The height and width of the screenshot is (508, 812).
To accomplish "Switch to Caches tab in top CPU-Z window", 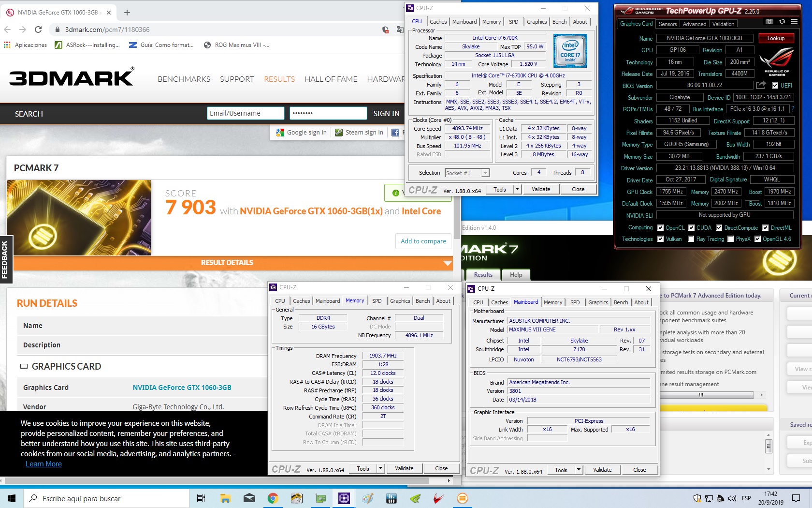I will pos(438,22).
